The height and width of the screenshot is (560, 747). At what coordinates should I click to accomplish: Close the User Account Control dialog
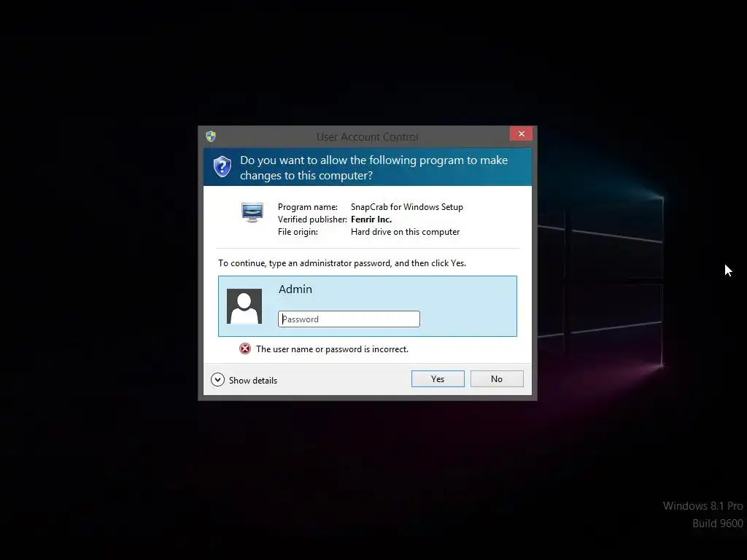click(x=521, y=134)
